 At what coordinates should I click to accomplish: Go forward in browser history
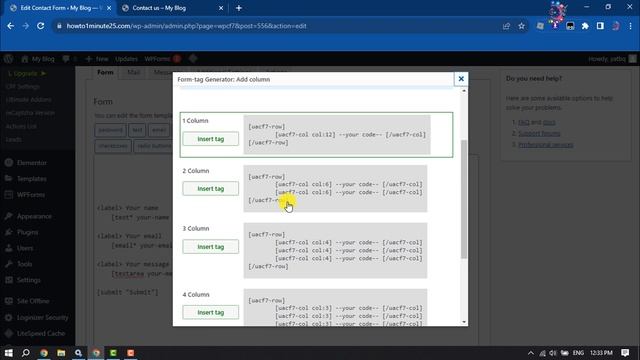tap(25, 26)
